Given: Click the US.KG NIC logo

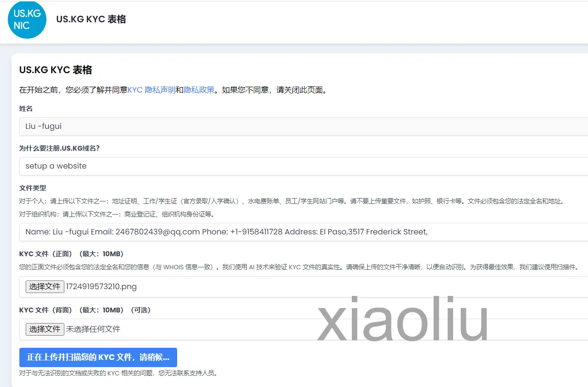Looking at the screenshot, I should click(27, 19).
